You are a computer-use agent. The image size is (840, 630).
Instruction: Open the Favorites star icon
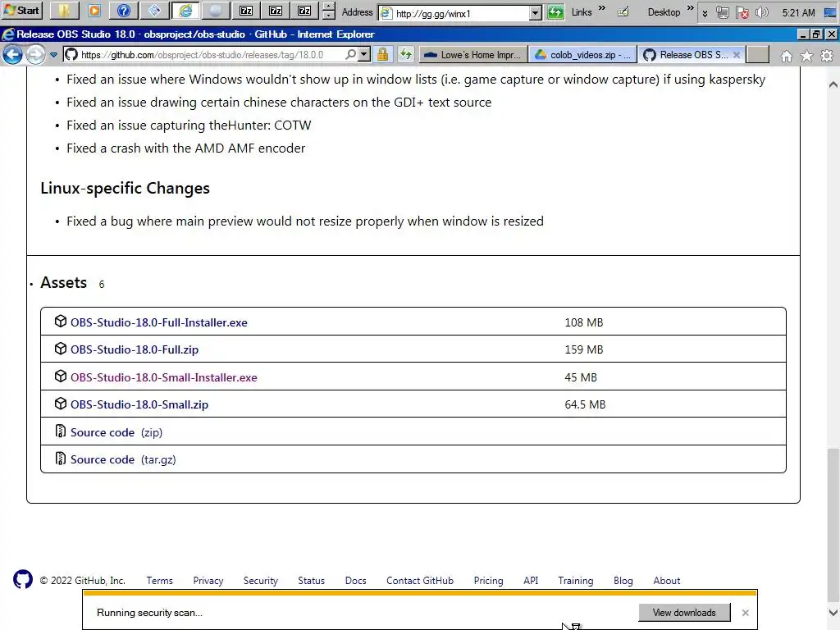click(807, 56)
